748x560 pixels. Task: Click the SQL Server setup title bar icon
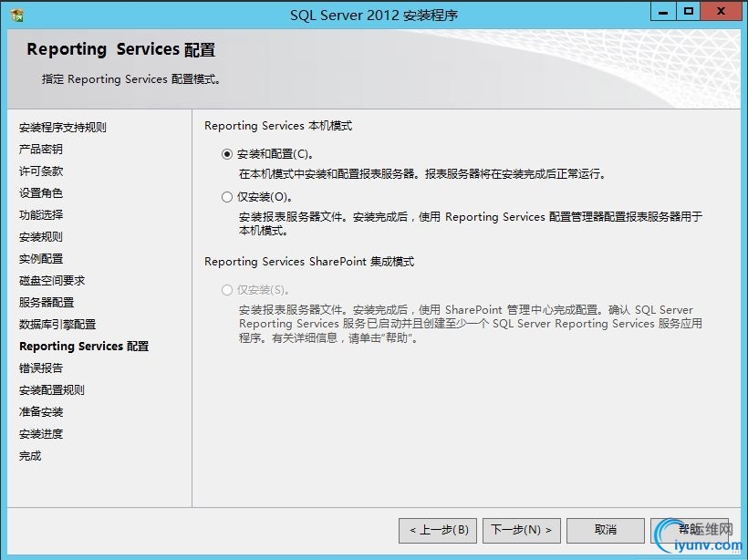[x=17, y=16]
